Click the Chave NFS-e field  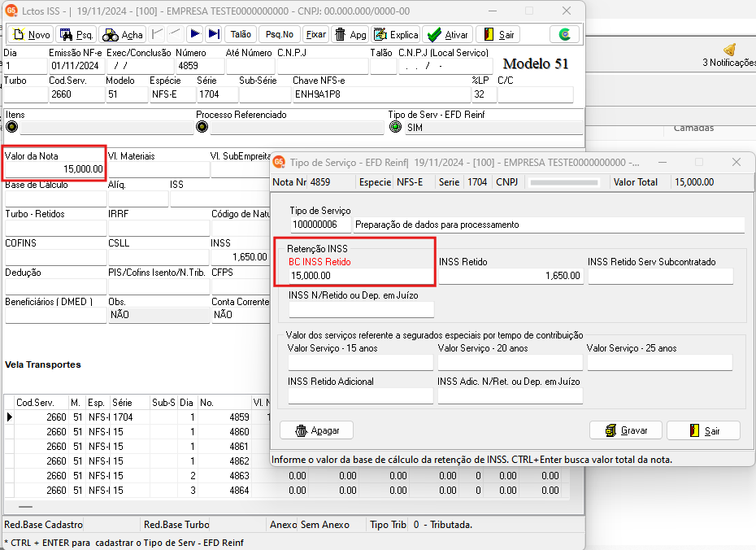(x=381, y=94)
